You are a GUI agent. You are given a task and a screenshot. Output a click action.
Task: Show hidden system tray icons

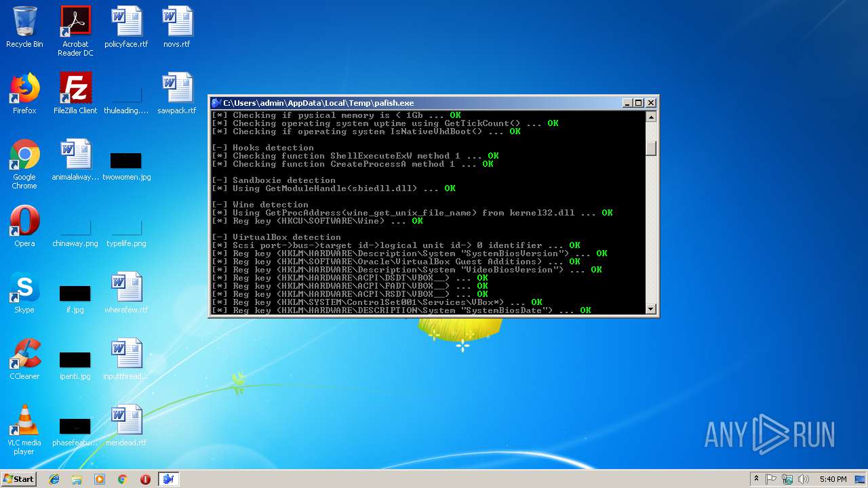click(x=756, y=479)
